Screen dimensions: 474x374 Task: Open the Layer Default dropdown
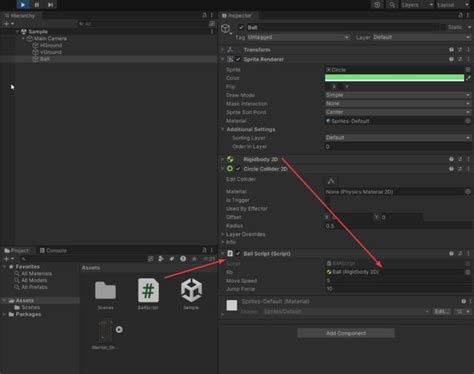point(422,37)
